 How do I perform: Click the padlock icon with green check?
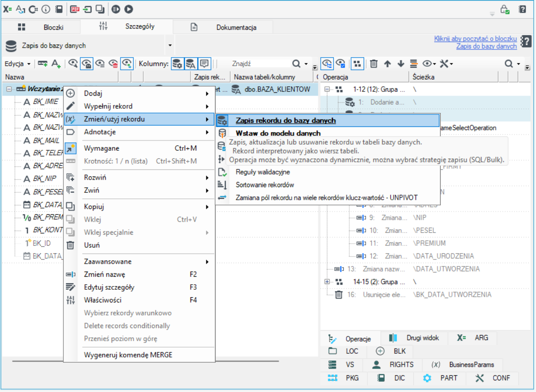[505, 9]
